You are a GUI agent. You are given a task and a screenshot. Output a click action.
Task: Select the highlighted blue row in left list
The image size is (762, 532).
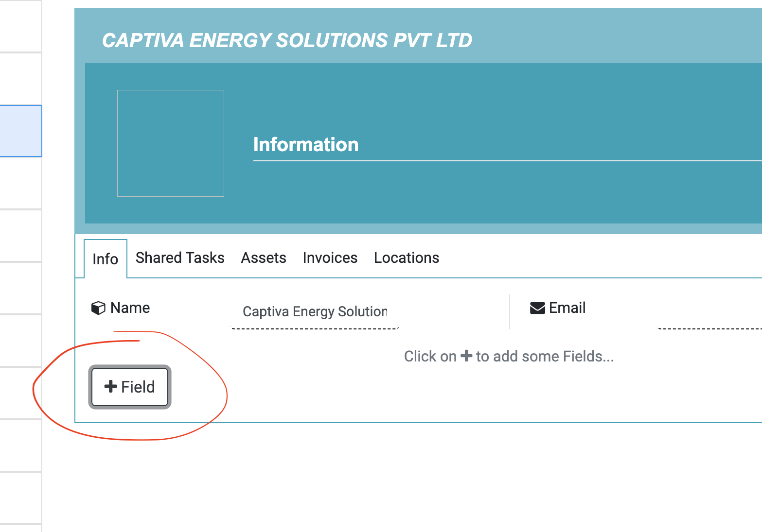[20, 131]
